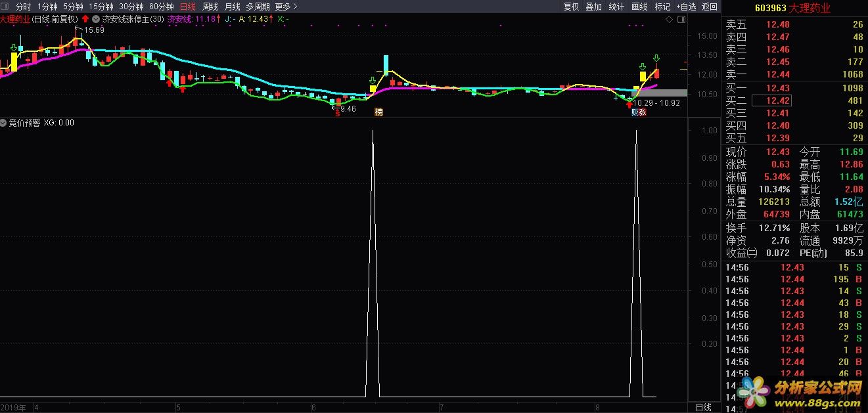Select the 30分钟 period tab
Image resolution: width=868 pixels, height=413 pixels.
click(x=131, y=7)
